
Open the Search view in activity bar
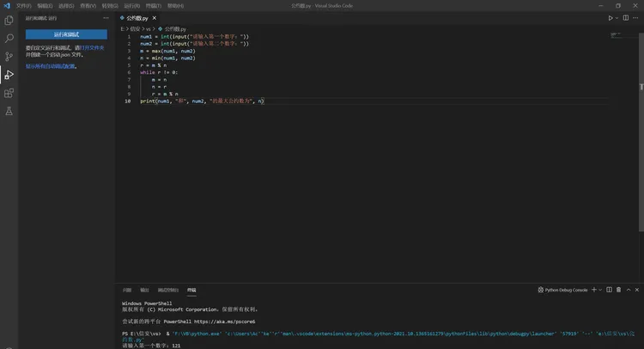(x=9, y=38)
